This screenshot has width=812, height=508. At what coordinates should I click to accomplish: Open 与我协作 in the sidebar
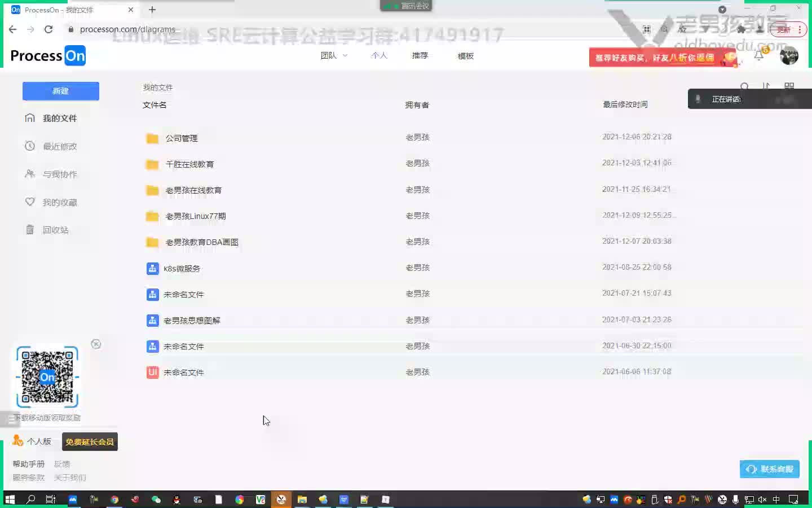pos(60,174)
